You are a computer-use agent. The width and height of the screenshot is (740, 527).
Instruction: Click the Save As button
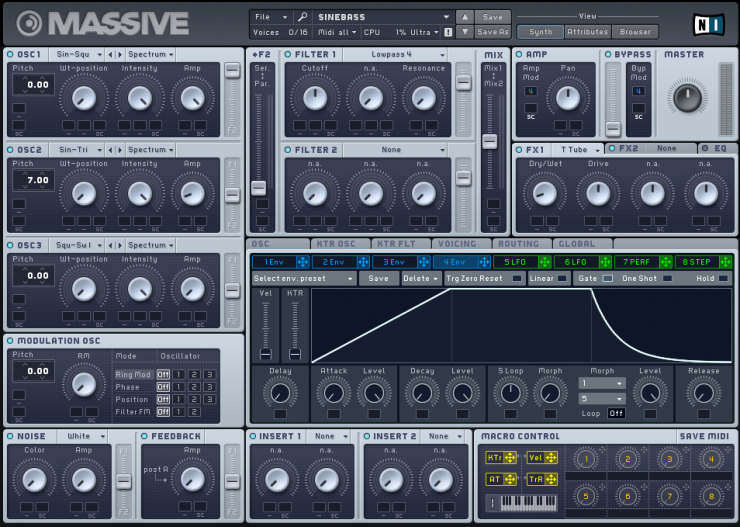492,32
